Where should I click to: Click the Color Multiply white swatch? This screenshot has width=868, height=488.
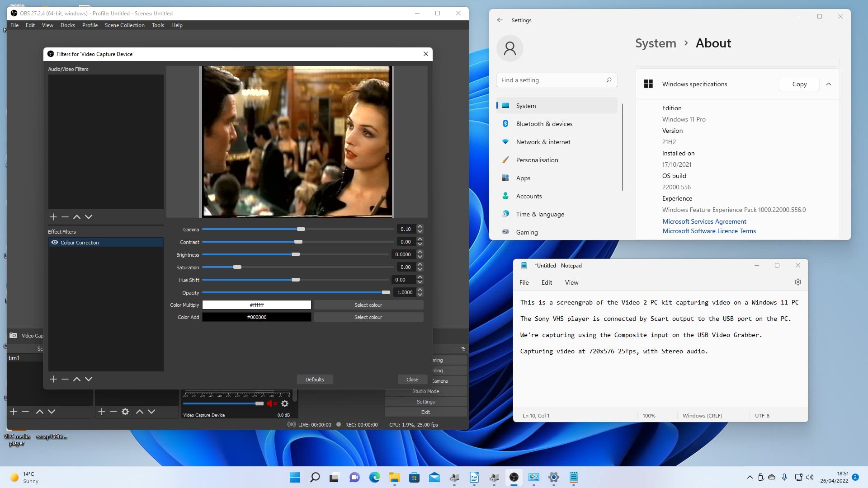pos(256,305)
